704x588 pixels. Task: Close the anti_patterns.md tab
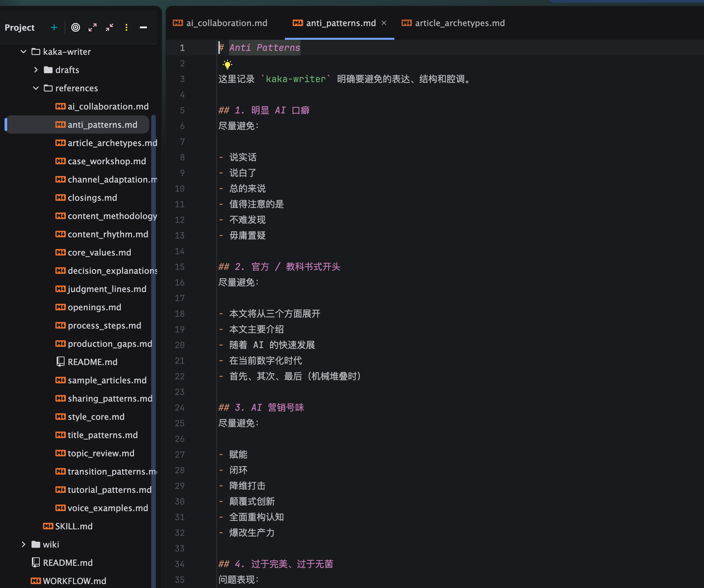pyautogui.click(x=384, y=23)
